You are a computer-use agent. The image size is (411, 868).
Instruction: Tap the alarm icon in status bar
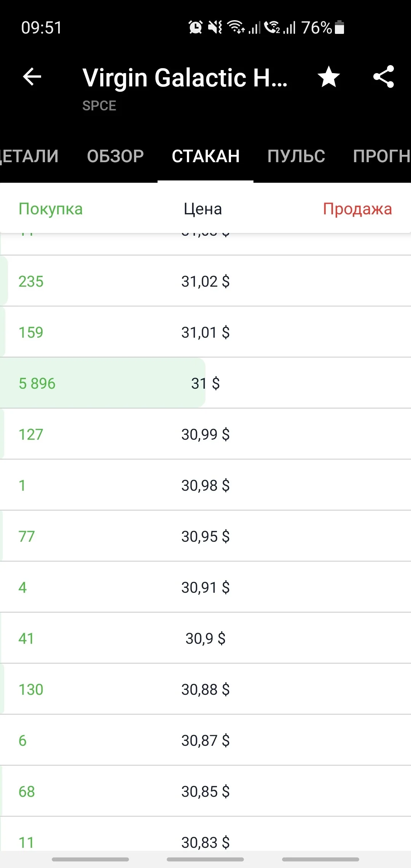tap(196, 27)
